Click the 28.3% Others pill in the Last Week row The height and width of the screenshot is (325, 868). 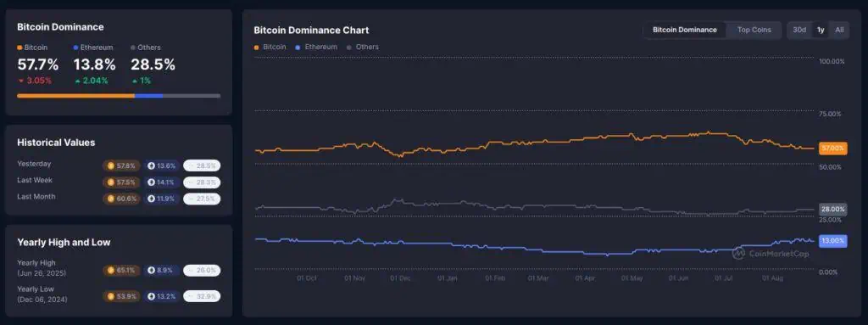(202, 182)
